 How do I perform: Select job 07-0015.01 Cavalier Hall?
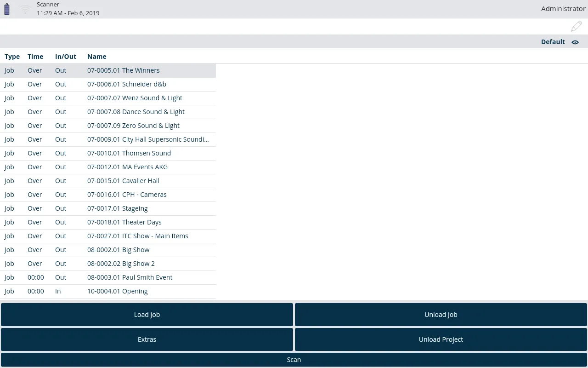[x=108, y=181]
